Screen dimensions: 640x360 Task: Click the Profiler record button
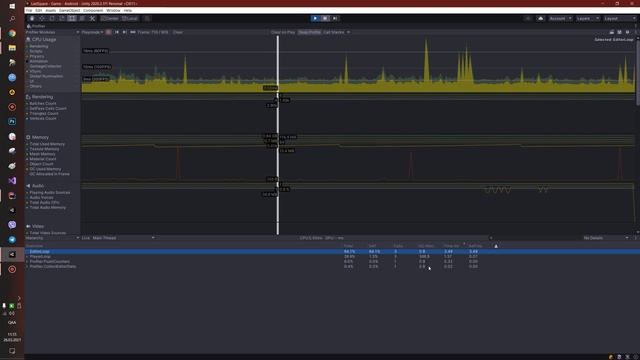(x=108, y=32)
